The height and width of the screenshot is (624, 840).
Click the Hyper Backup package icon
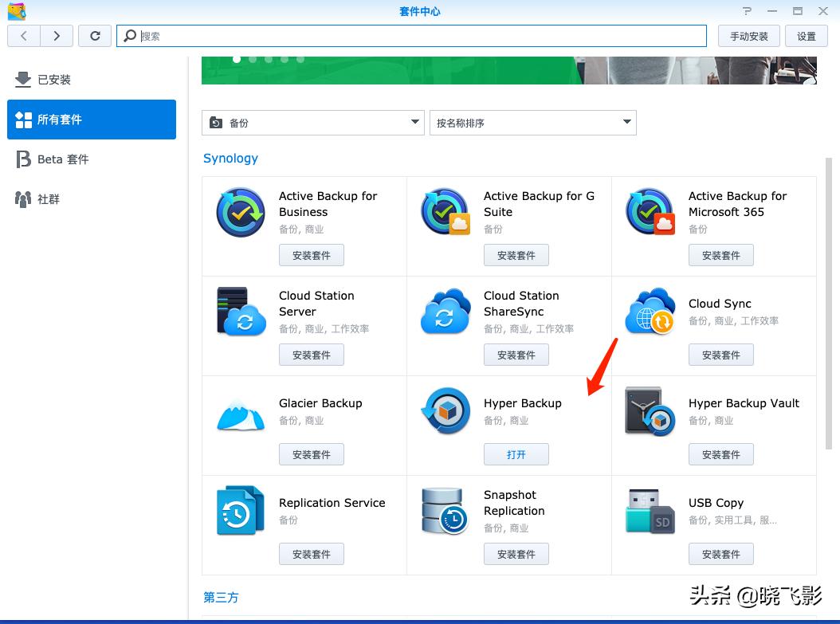coord(446,411)
